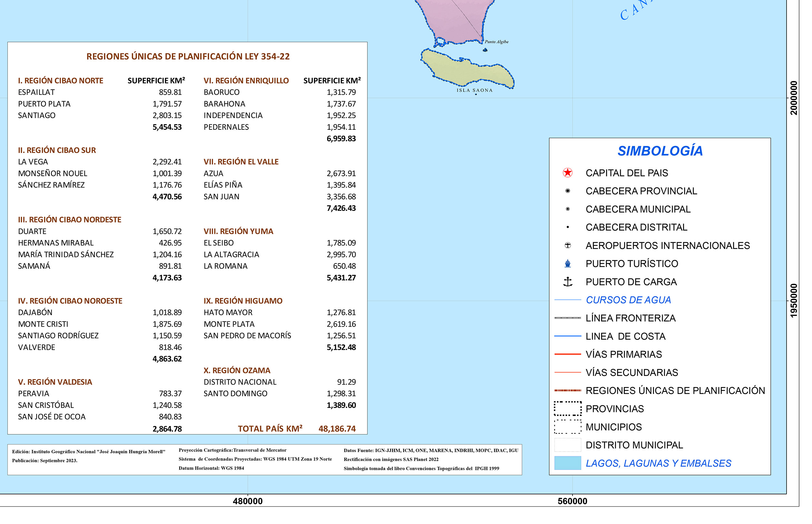Click the VI. Región Enriquillo heading
Viewport: 812px width, 524px height.
(246, 81)
